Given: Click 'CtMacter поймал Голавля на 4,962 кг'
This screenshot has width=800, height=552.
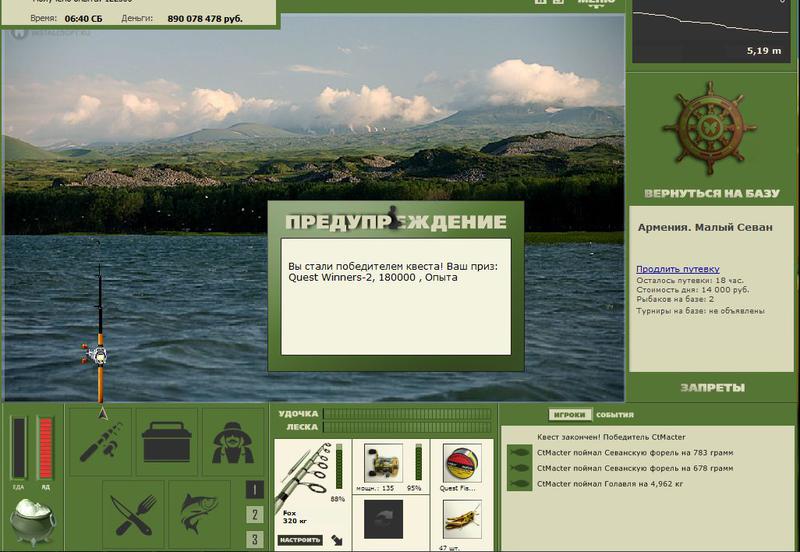Looking at the screenshot, I should [x=610, y=484].
